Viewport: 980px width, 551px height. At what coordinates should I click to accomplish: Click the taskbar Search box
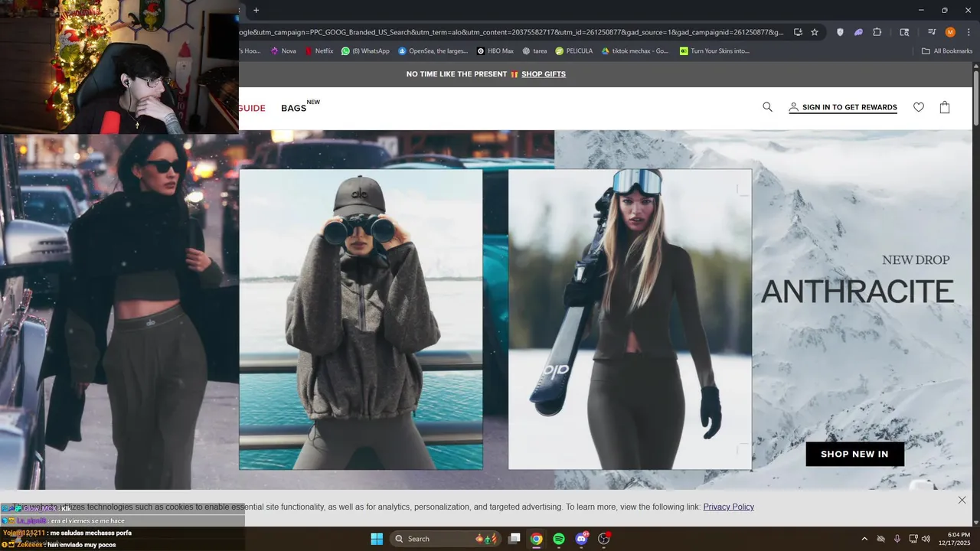pyautogui.click(x=446, y=539)
